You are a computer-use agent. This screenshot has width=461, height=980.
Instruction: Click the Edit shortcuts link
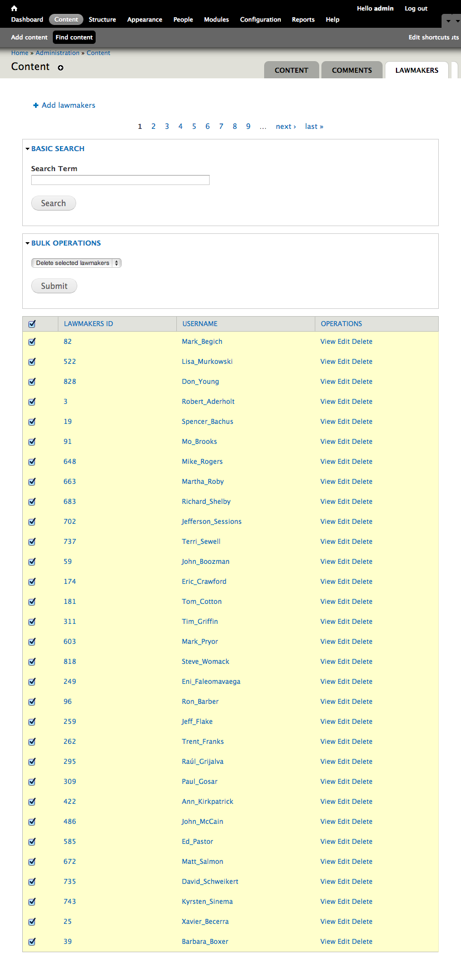click(429, 37)
